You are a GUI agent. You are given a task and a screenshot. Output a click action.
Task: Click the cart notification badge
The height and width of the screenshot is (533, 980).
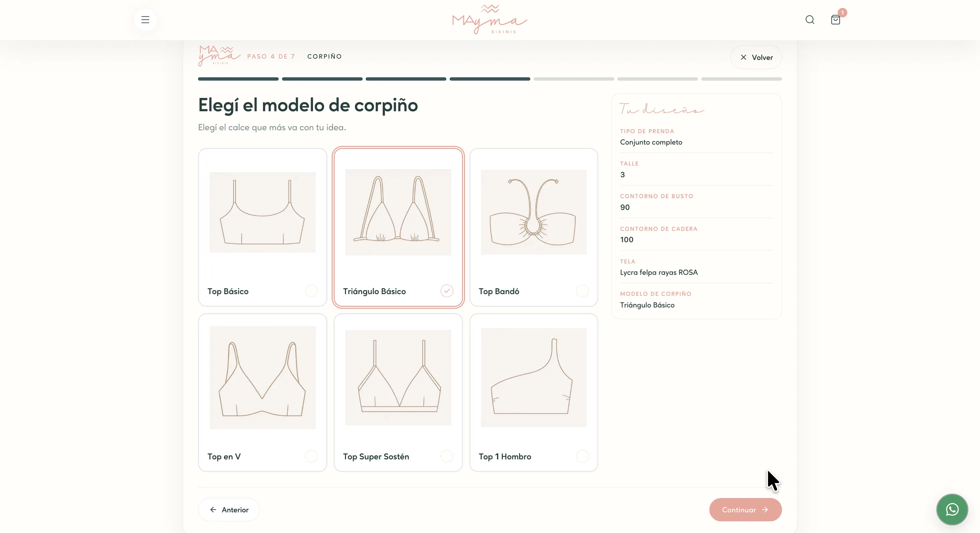(842, 13)
